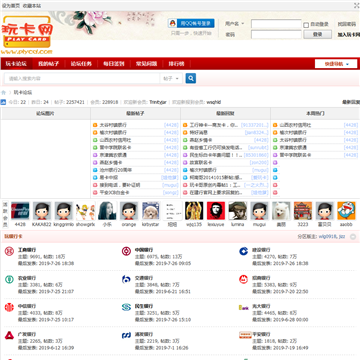Open avatar of user 4428

point(20,211)
